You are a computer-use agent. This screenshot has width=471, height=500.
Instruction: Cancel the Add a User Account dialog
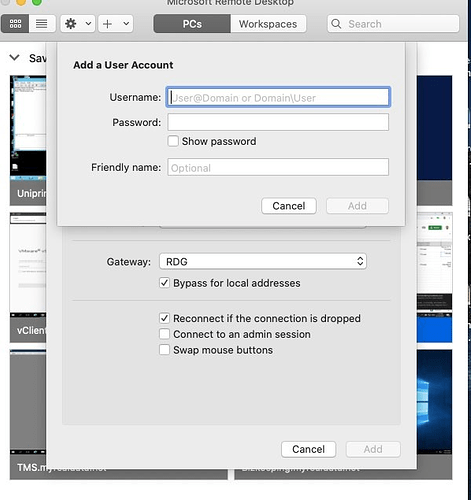click(289, 206)
